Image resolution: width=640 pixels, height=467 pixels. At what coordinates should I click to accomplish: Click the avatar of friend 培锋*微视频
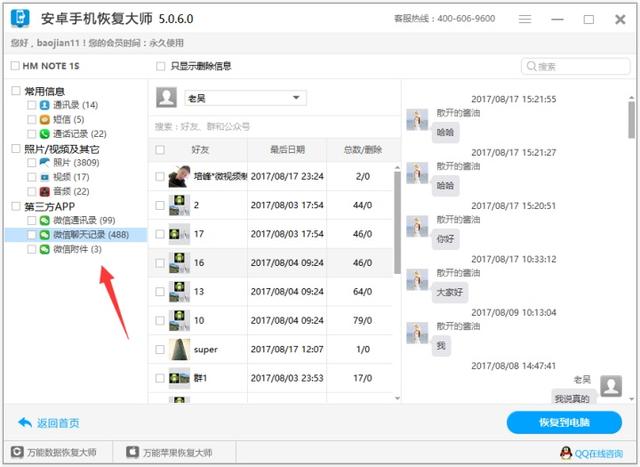(180, 176)
